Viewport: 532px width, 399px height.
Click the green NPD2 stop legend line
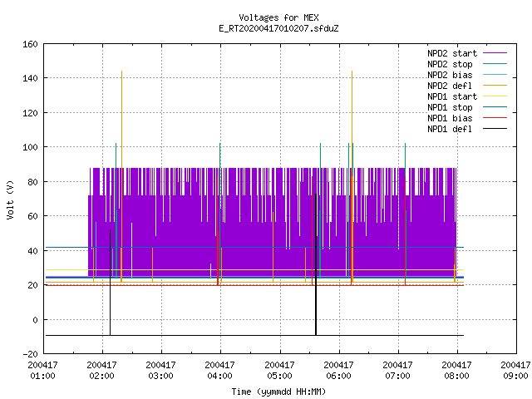pyautogui.click(x=495, y=64)
